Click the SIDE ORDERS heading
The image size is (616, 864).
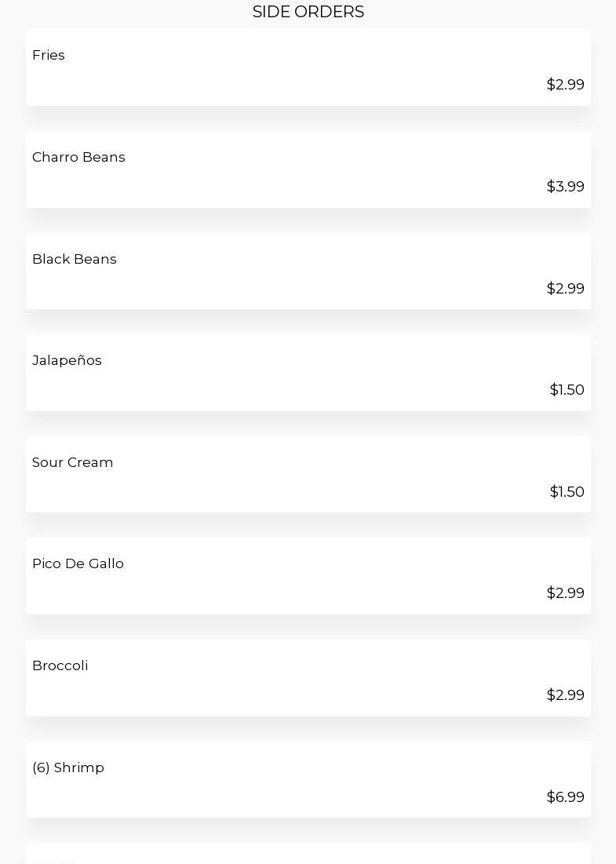coord(308,12)
